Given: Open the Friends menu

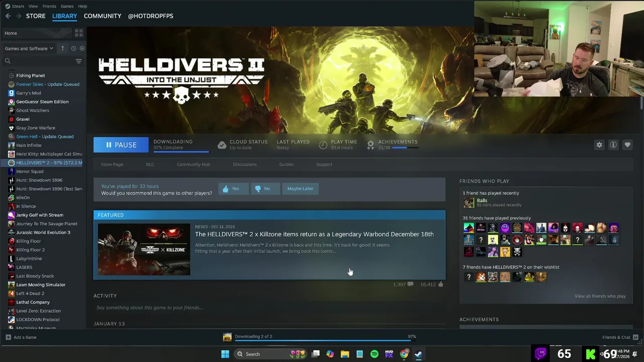Looking at the screenshot, I should click(x=49, y=6).
